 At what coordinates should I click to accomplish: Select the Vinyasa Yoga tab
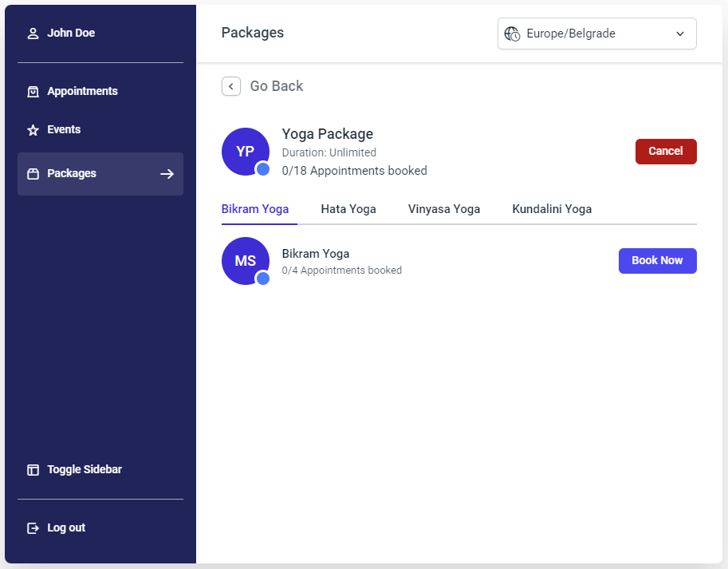tap(444, 209)
